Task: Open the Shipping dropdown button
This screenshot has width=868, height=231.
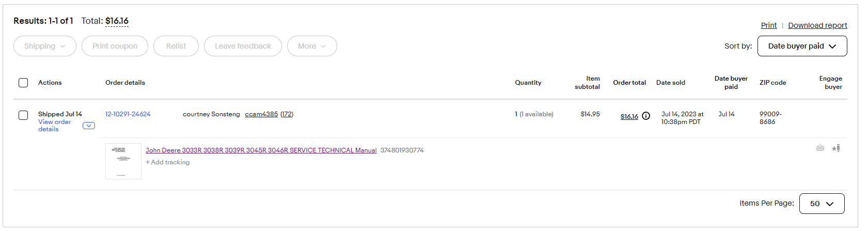Action: click(45, 46)
